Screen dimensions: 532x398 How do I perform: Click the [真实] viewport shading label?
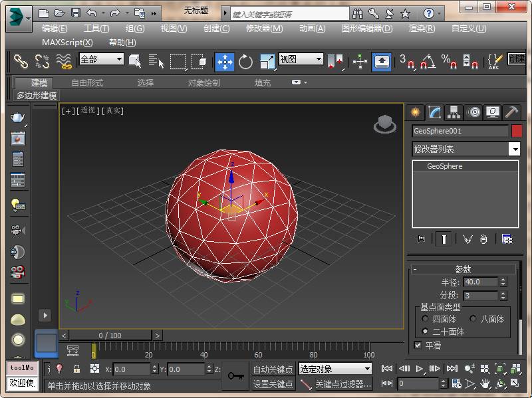pyautogui.click(x=112, y=110)
